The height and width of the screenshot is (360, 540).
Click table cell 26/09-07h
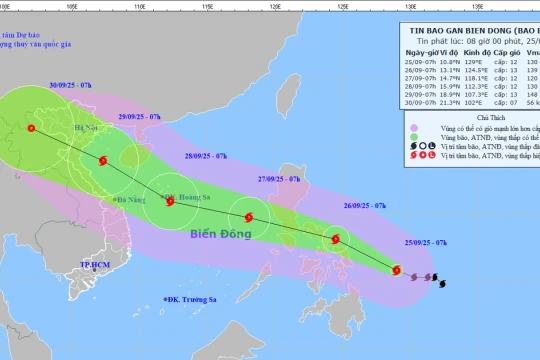420,70
